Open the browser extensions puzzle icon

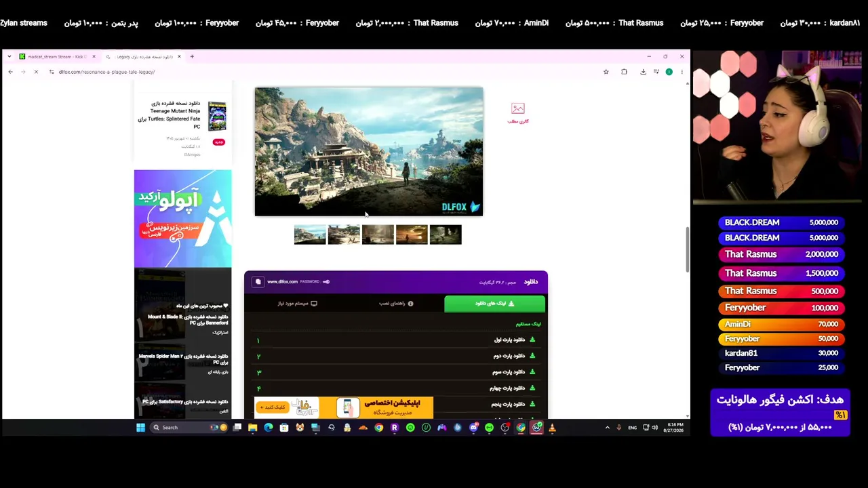624,72
